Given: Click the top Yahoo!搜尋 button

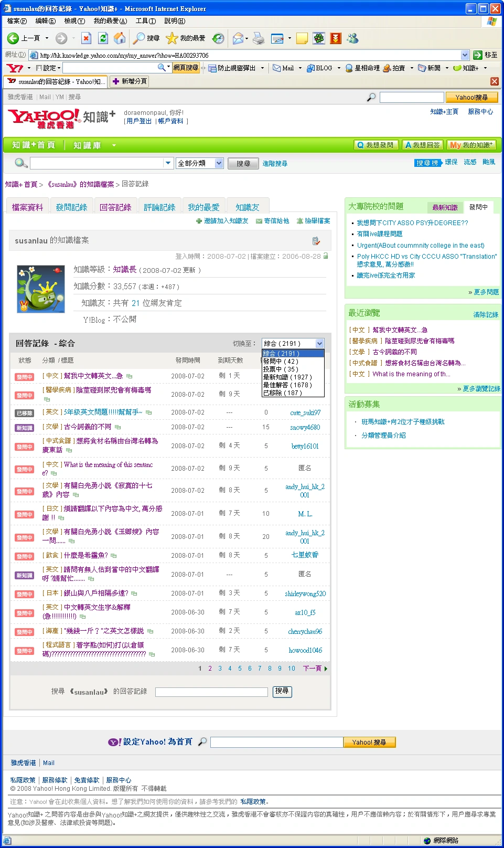Looking at the screenshot, I should [x=471, y=97].
